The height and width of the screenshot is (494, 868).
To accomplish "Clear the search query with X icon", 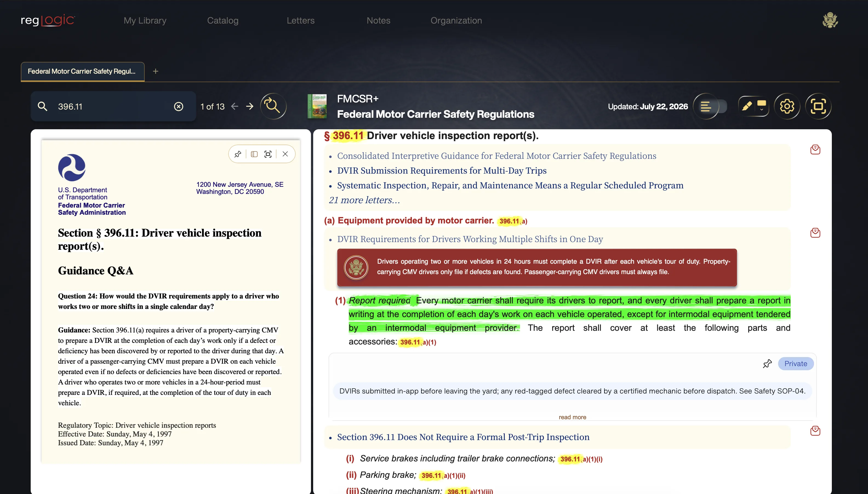I will tap(179, 107).
